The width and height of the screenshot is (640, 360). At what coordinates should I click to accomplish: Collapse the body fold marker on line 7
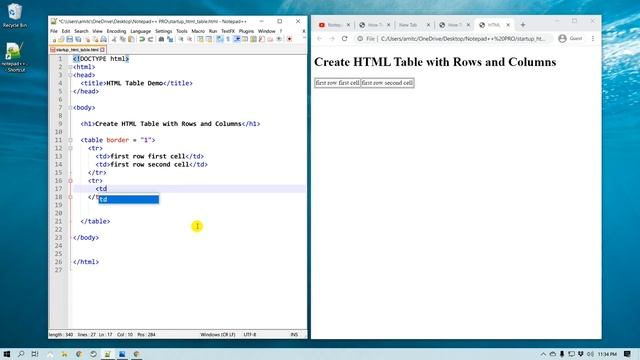70,108
